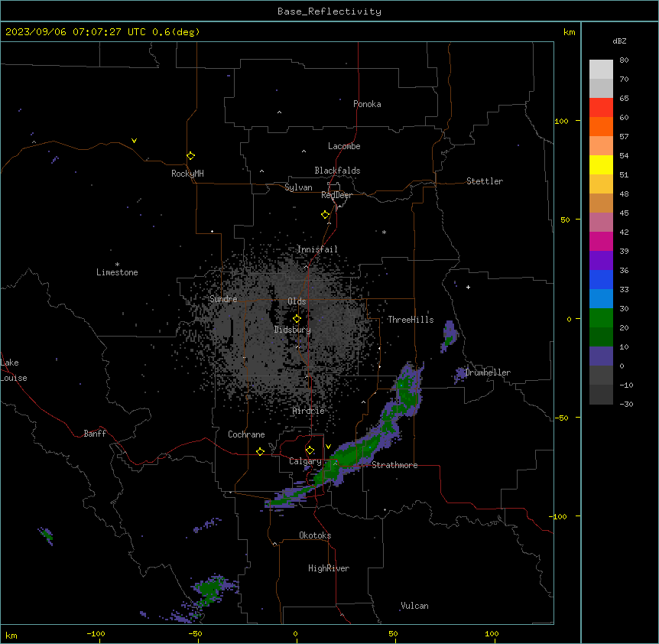This screenshot has width=659, height=644.
Task: Click the km label in the bottom-left corner
Action: coord(11,635)
